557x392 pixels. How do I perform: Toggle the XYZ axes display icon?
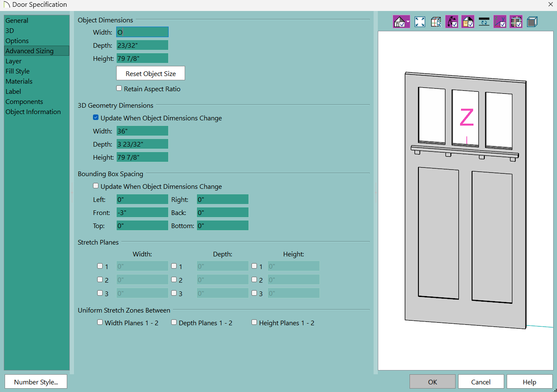pyautogui.click(x=500, y=22)
